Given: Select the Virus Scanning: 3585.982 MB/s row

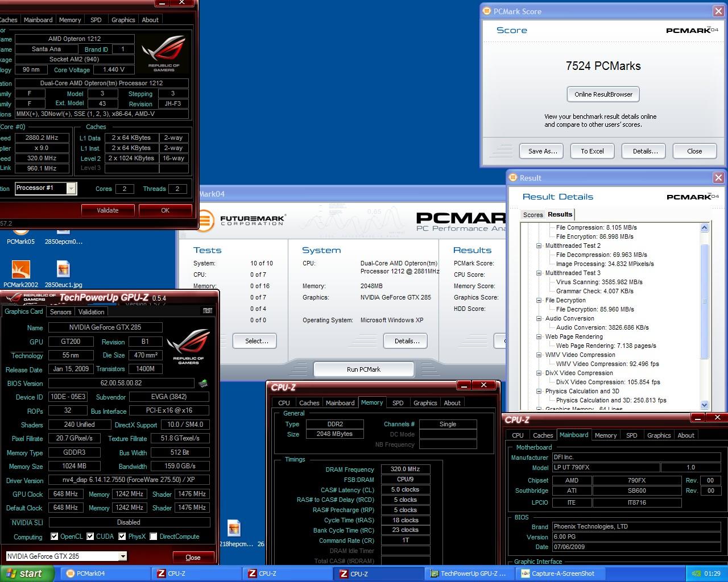Looking at the screenshot, I should [x=599, y=282].
